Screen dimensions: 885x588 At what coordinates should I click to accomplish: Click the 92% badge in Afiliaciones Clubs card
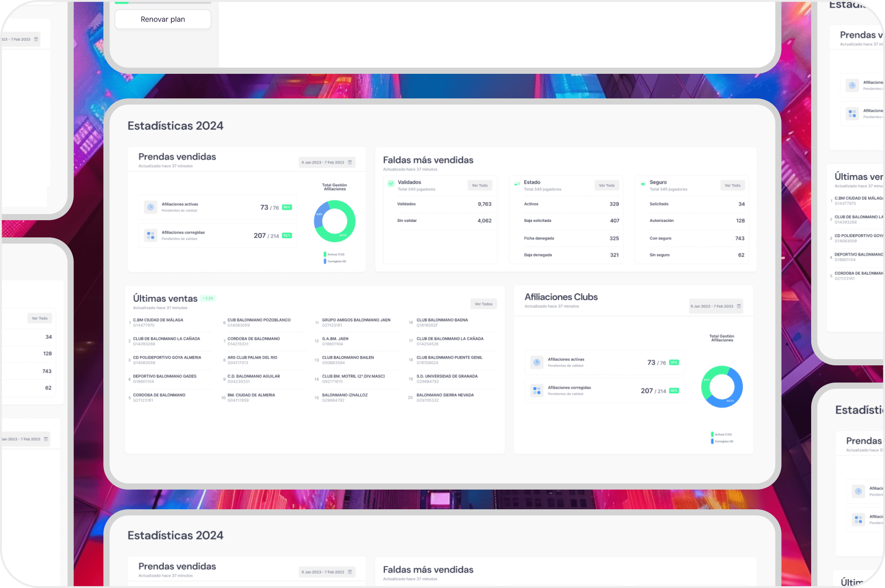click(674, 391)
